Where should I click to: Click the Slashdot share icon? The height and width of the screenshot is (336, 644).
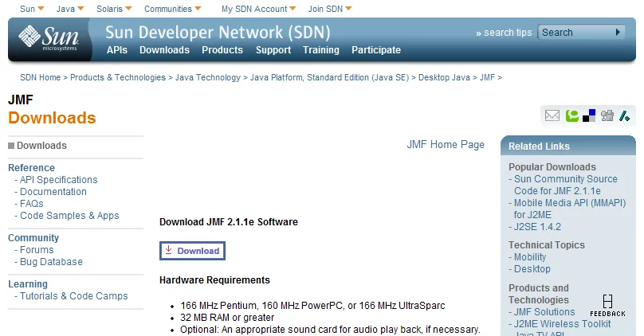[624, 115]
